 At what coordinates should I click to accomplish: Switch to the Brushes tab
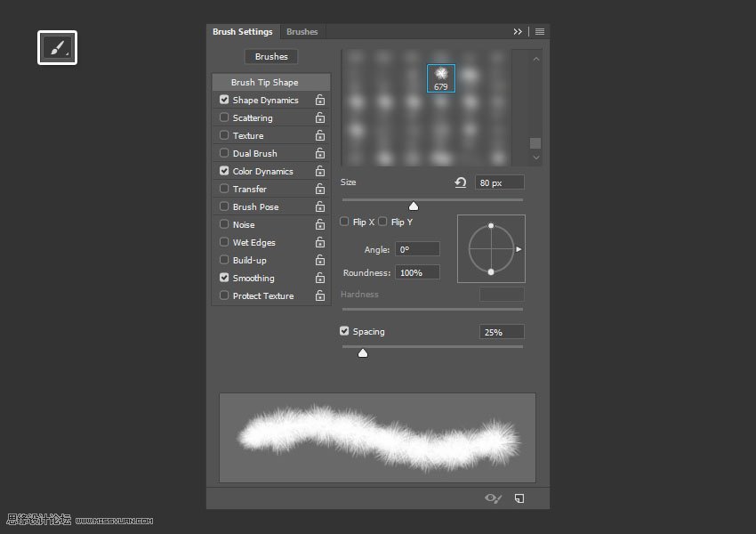coord(302,32)
